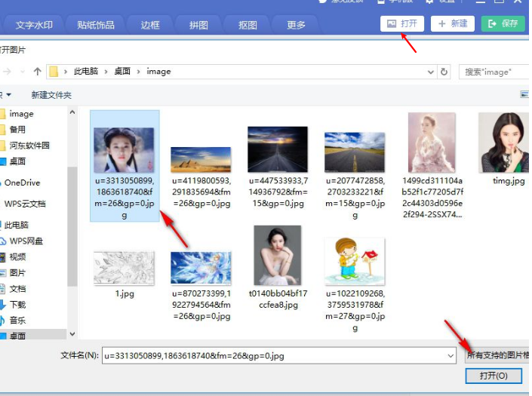
Task: Click 桌面 in the address breadcrumb
Action: pyautogui.click(x=122, y=71)
